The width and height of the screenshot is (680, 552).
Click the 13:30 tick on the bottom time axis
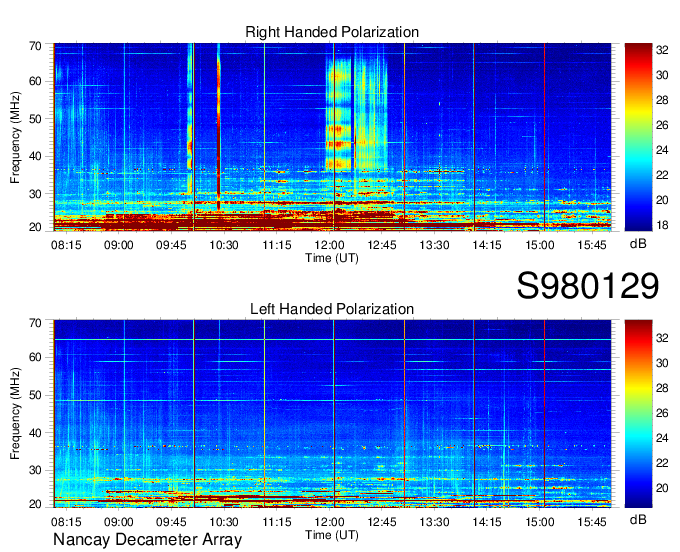click(x=434, y=522)
